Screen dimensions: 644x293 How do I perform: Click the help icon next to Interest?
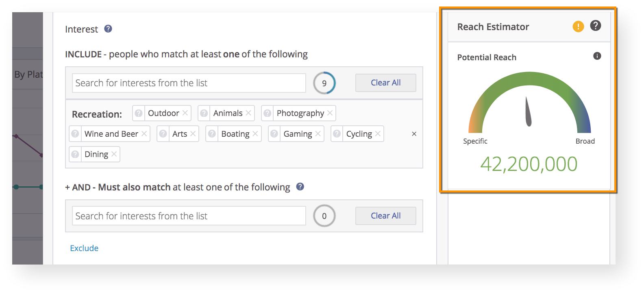tap(108, 29)
